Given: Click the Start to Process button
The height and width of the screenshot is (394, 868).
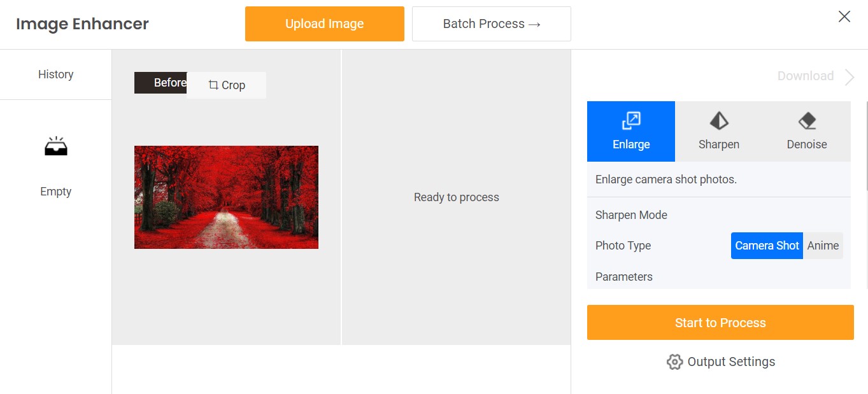Looking at the screenshot, I should pos(720,322).
